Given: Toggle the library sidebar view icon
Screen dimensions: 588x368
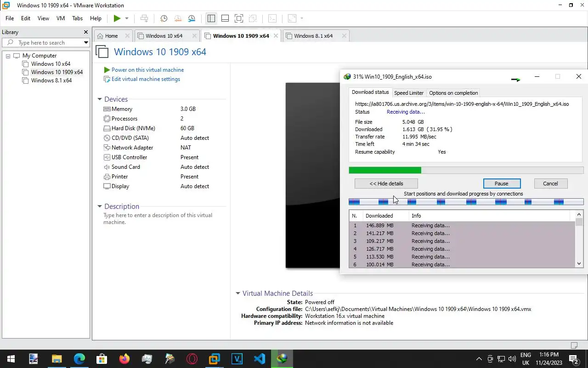Looking at the screenshot, I should click(211, 18).
